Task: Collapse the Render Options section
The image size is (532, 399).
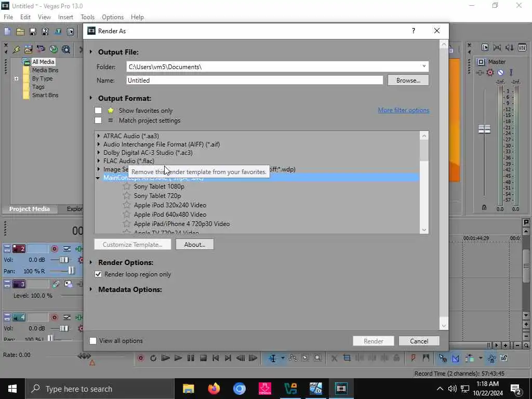Action: [x=91, y=262]
